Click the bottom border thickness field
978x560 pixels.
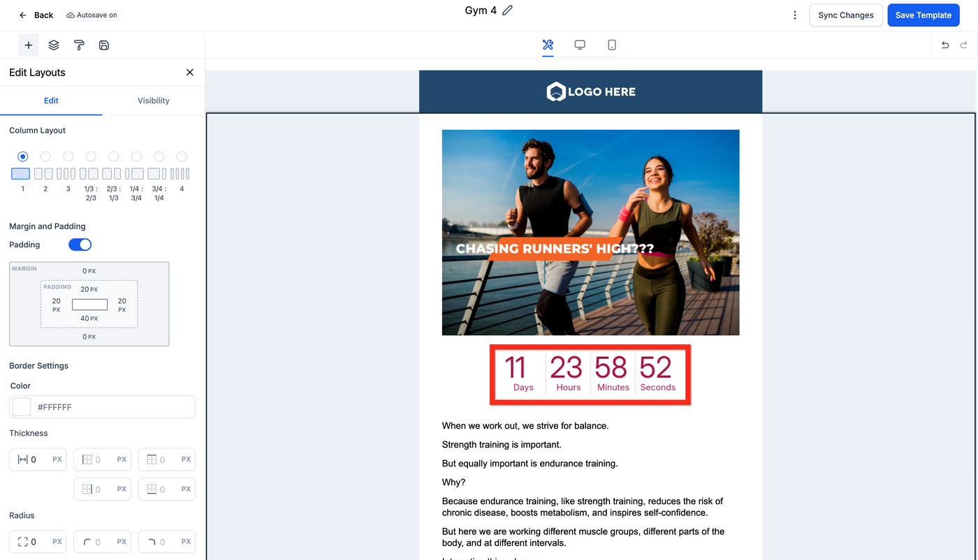pyautogui.click(x=167, y=489)
